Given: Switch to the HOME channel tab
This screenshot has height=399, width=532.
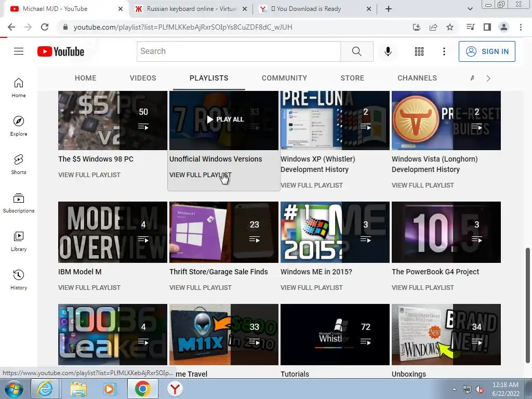Looking at the screenshot, I should coord(86,78).
